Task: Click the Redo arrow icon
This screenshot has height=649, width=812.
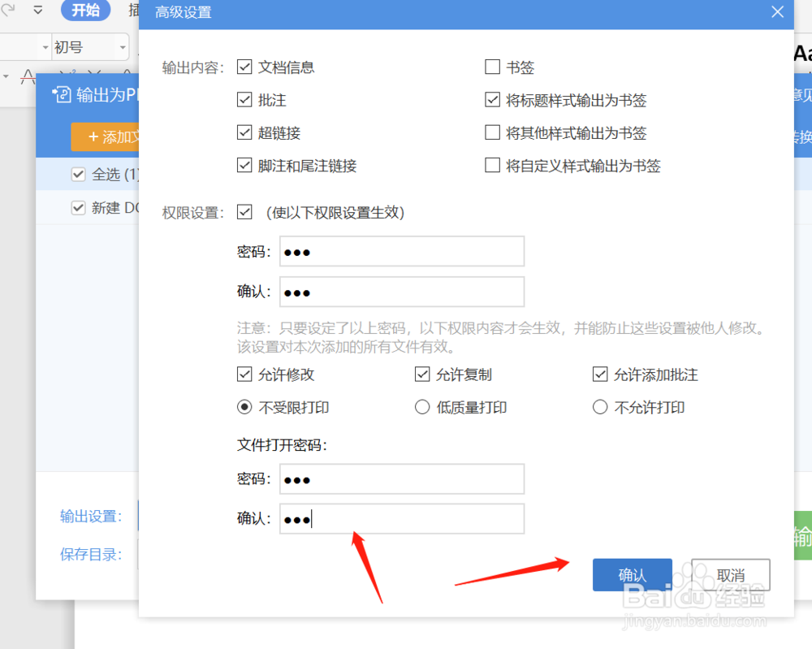Action: 6,10
